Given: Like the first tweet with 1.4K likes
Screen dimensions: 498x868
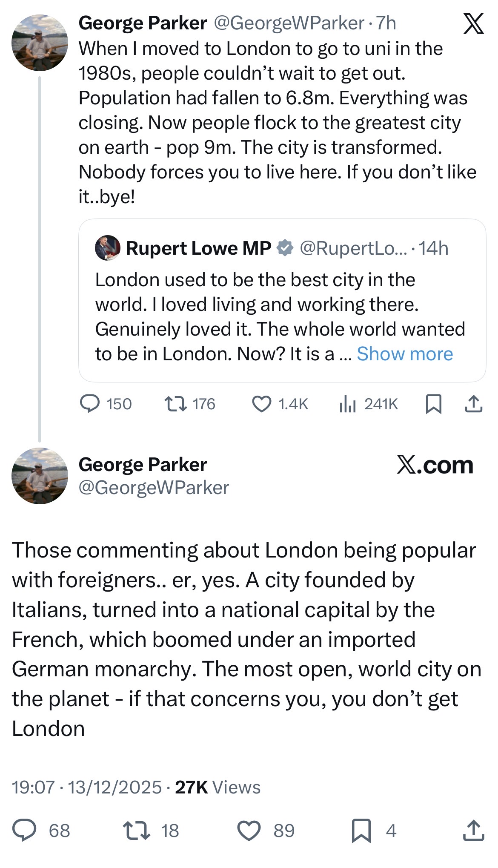Looking at the screenshot, I should pos(262,404).
